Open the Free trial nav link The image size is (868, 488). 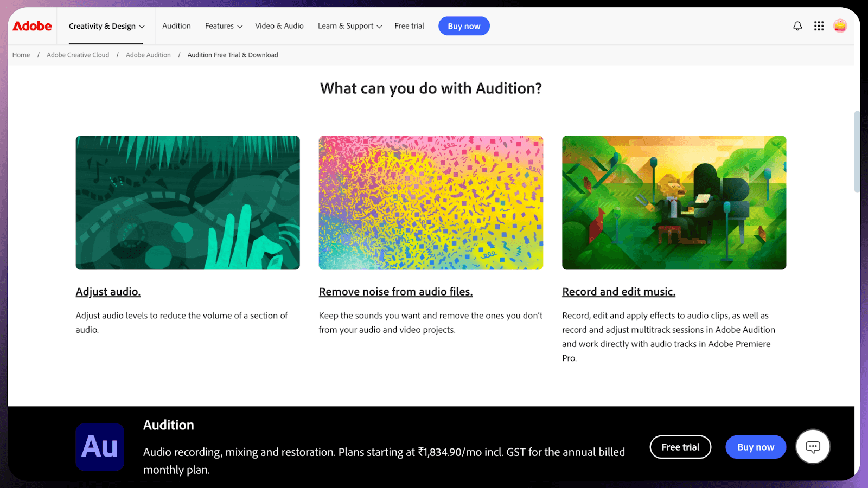coord(410,26)
